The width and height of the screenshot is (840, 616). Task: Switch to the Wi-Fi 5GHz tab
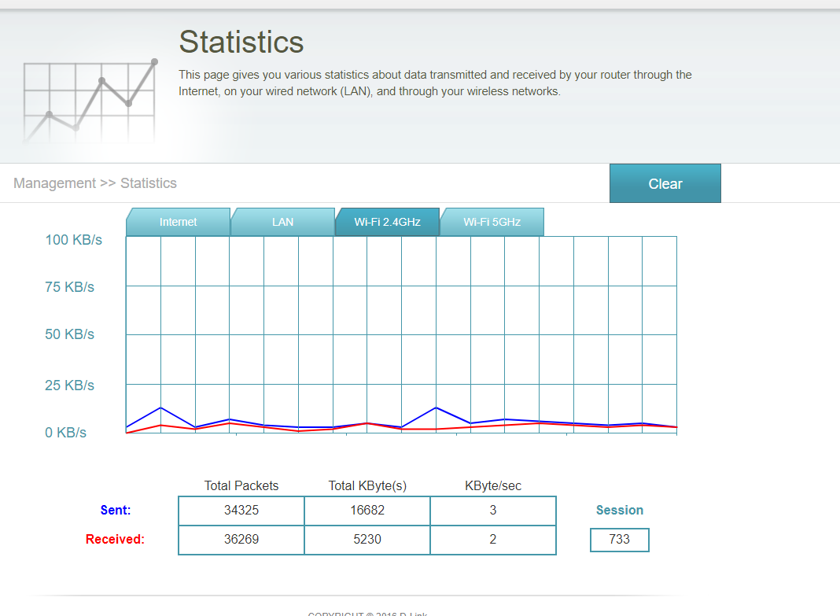[492, 222]
